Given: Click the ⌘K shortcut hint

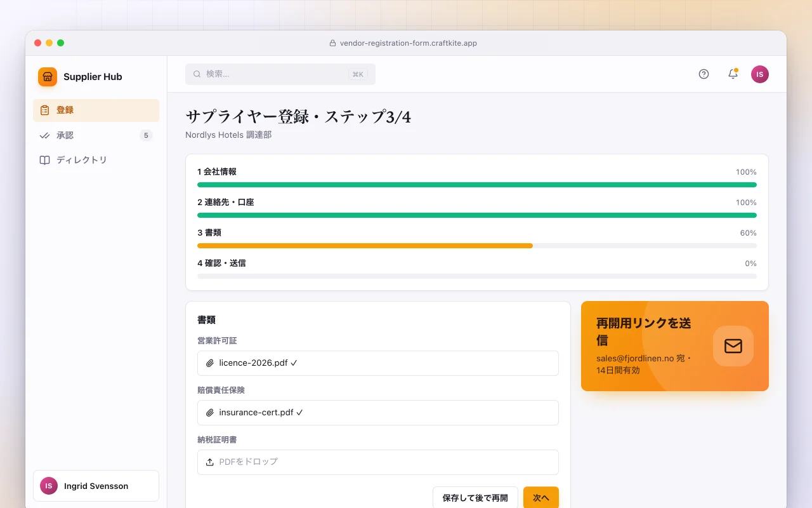Looking at the screenshot, I should pyautogui.click(x=358, y=74).
